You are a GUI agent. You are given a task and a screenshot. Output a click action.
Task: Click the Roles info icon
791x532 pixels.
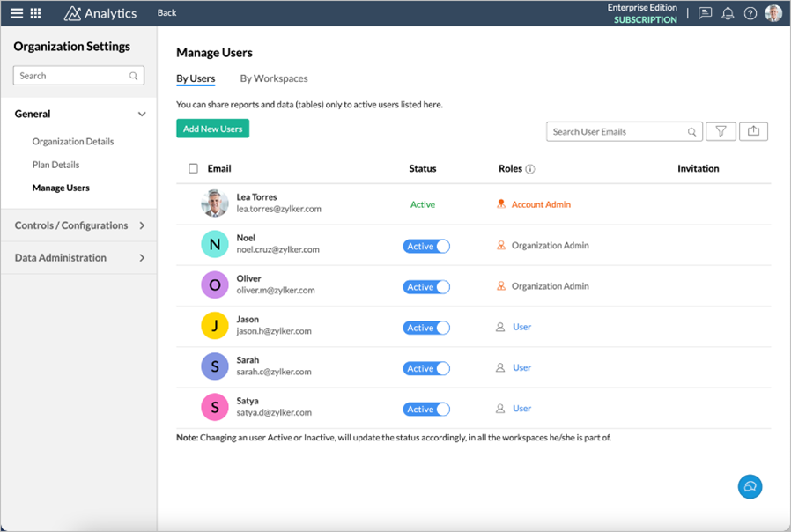(x=530, y=169)
